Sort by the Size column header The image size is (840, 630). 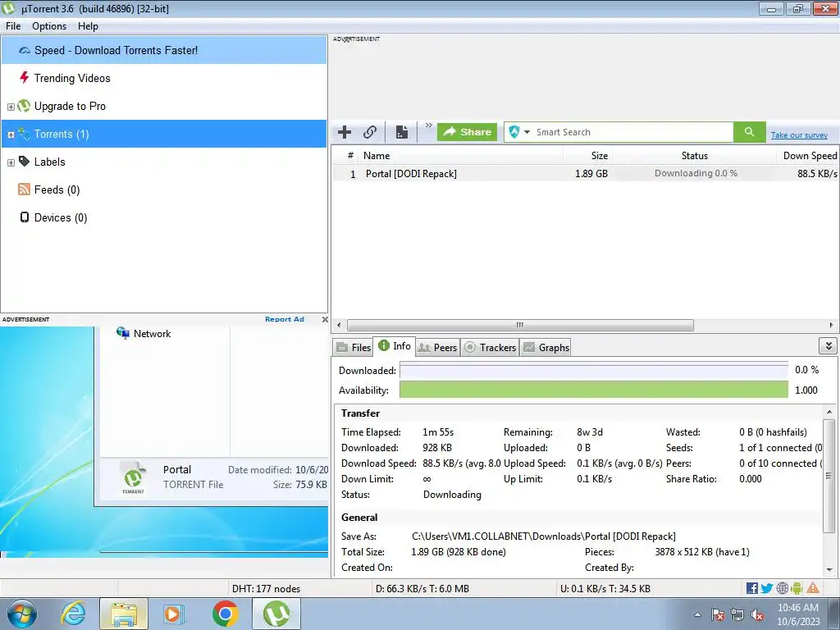click(587, 156)
